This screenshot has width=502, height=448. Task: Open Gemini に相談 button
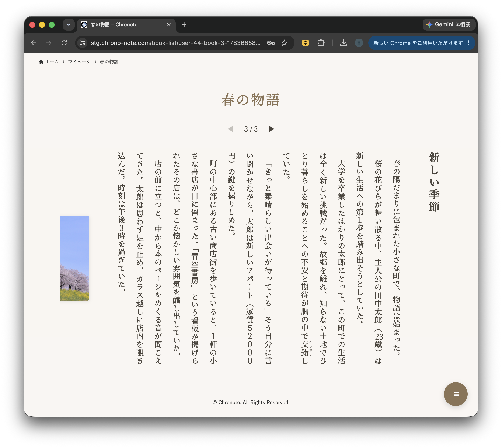[449, 24]
